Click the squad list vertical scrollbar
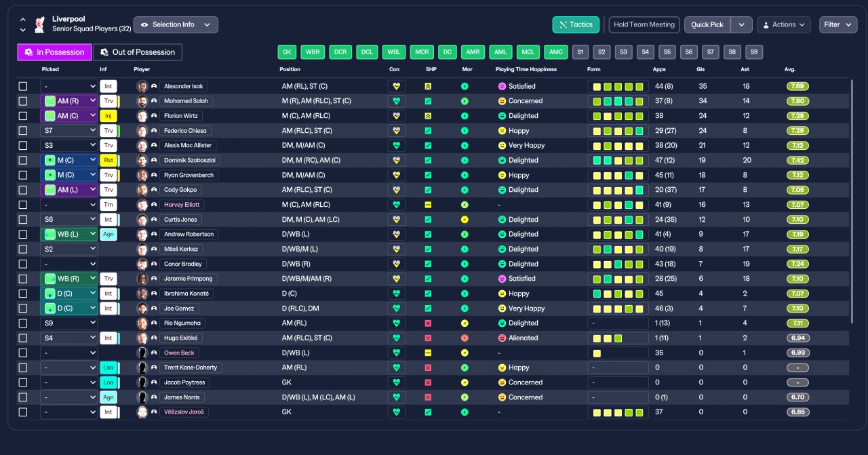Image resolution: width=868 pixels, height=455 pixels. pos(852,201)
